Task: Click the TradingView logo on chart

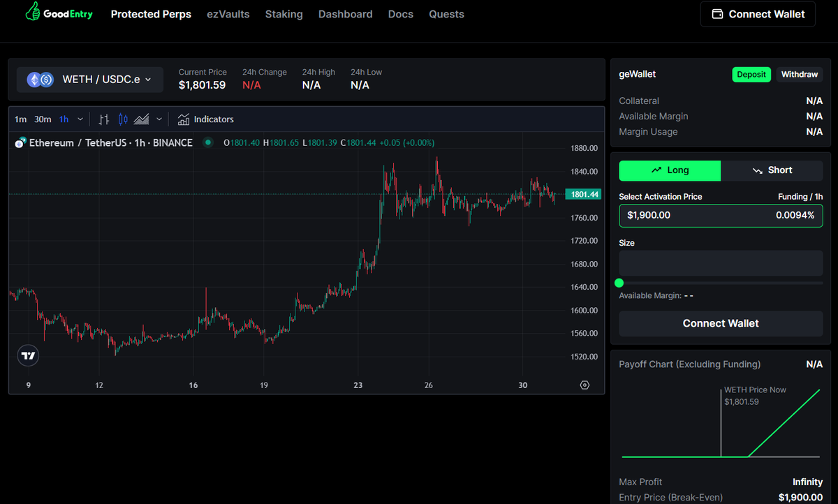Action: [28, 355]
